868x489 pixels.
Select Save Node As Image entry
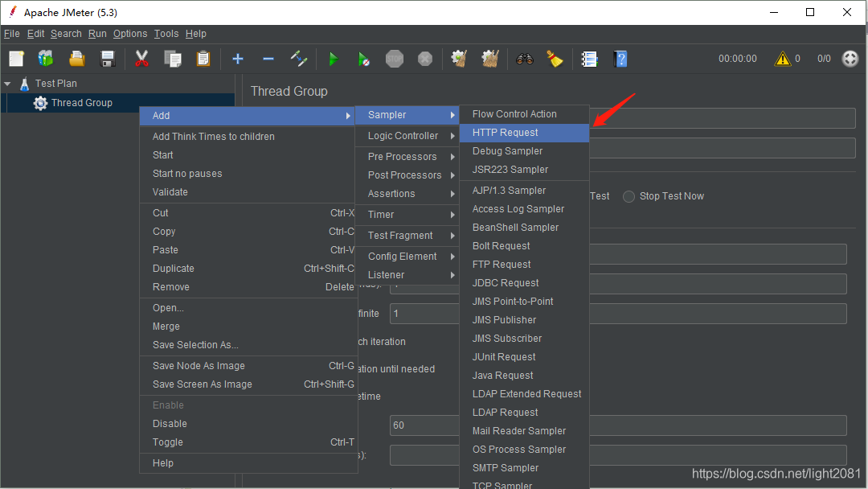pyautogui.click(x=248, y=366)
